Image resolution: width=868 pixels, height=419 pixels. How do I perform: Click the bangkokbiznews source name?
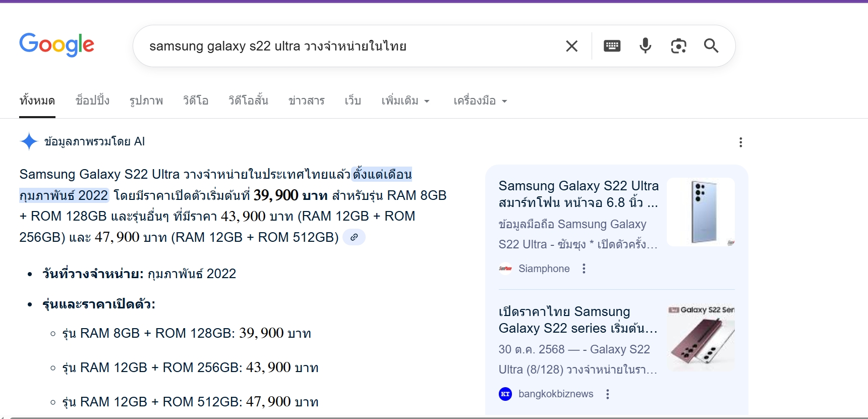coord(556,394)
